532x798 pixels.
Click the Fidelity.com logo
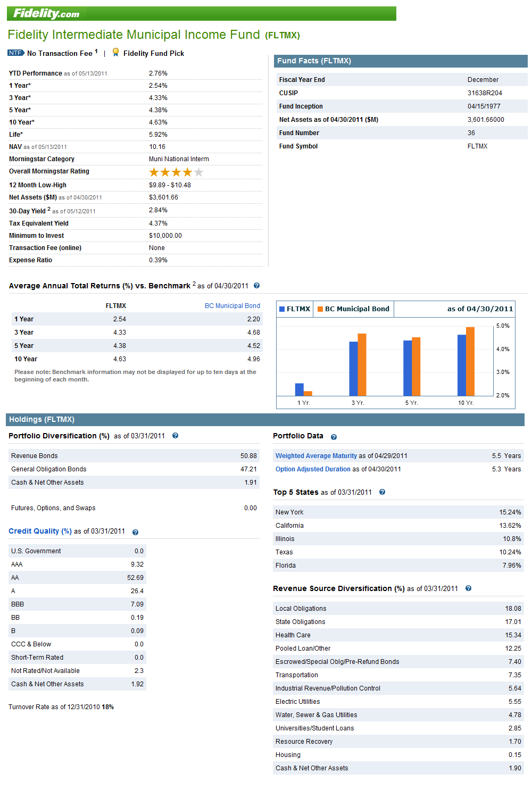46,13
